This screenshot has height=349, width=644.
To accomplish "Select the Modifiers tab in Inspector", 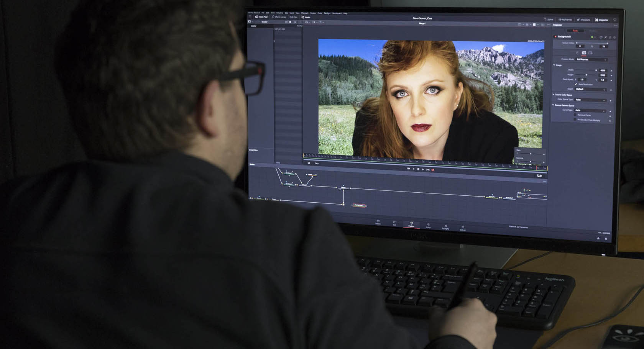I will click(x=593, y=31).
